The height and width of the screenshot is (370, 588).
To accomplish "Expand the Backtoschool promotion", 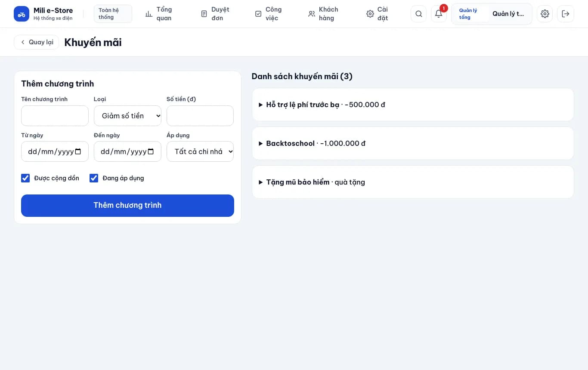I will tap(413, 143).
